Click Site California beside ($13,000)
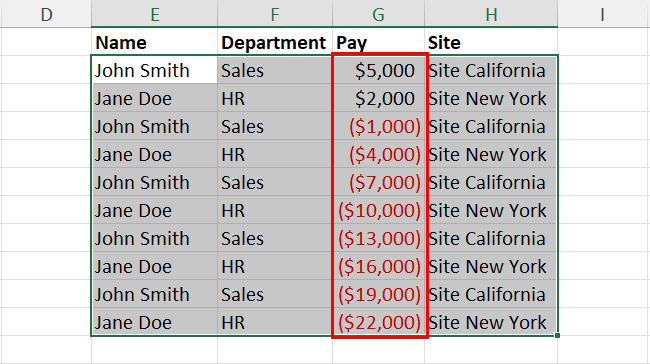This screenshot has height=364, width=650. [x=491, y=238]
